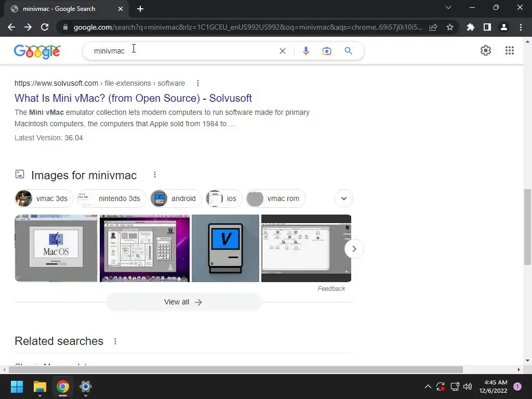The width and height of the screenshot is (532, 399).
Task: Show hidden system tray icons
Action: [x=428, y=387]
